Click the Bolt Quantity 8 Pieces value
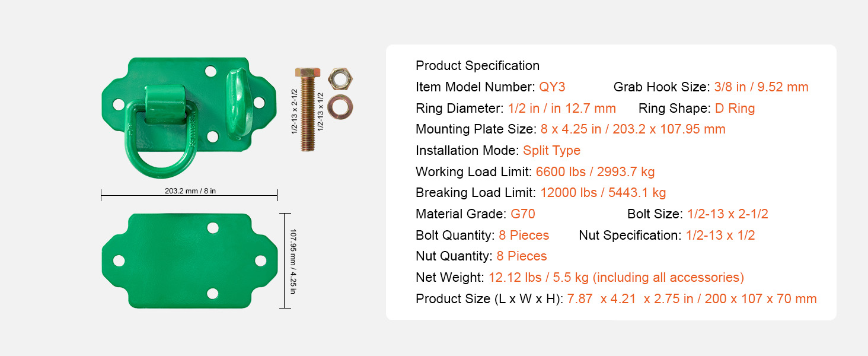Screen dimensions: 868x356 524,236
